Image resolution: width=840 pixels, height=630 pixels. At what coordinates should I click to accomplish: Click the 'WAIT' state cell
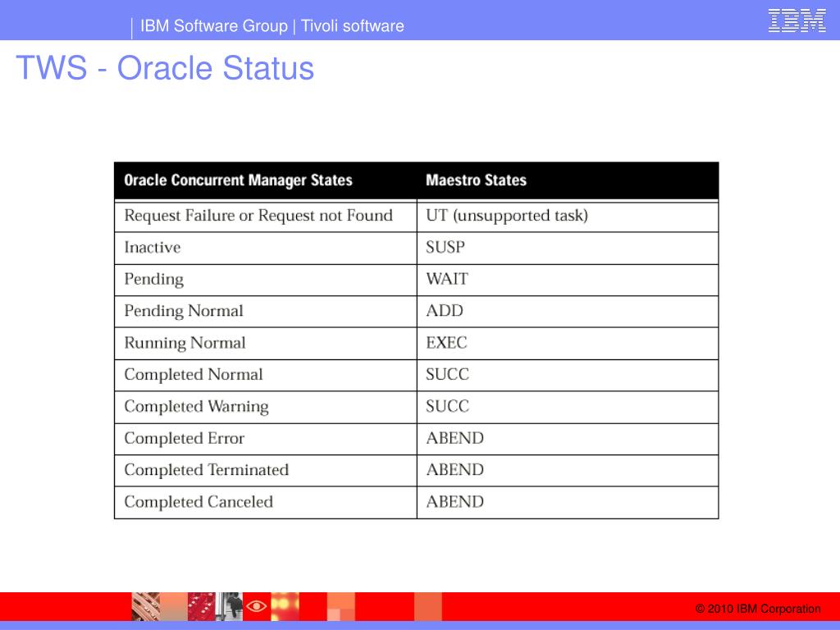coord(568,280)
